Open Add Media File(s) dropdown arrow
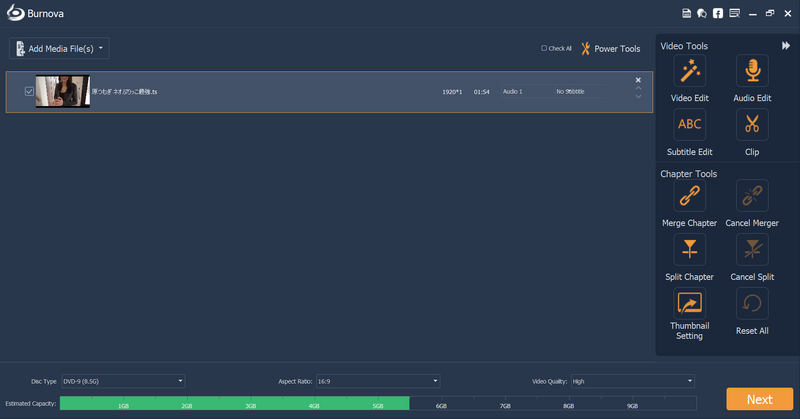The width and height of the screenshot is (800, 419). 101,48
